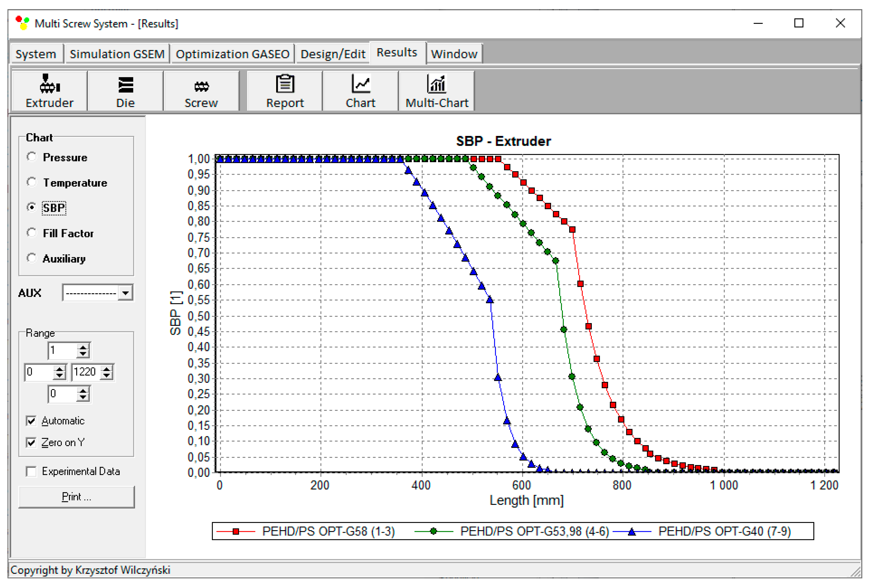The height and width of the screenshot is (588, 870).
Task: Click the 'Length [mm]' axis label
Action: coord(526,500)
